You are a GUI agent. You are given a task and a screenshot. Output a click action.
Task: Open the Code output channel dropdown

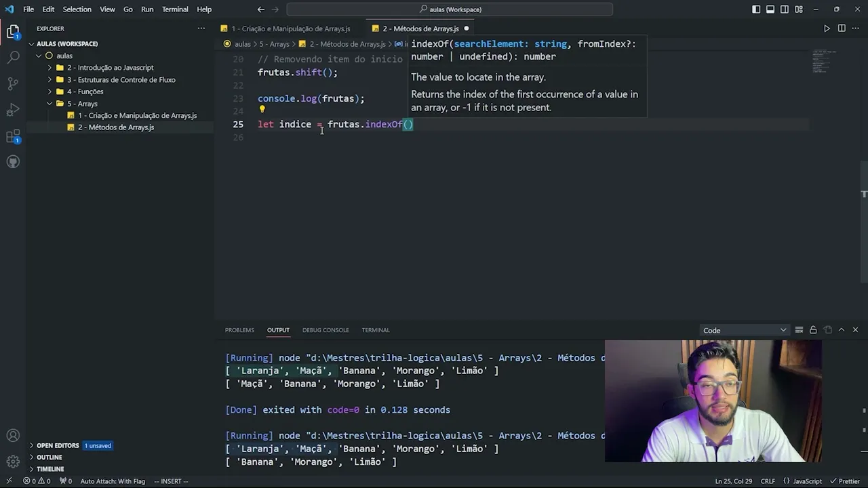(745, 330)
